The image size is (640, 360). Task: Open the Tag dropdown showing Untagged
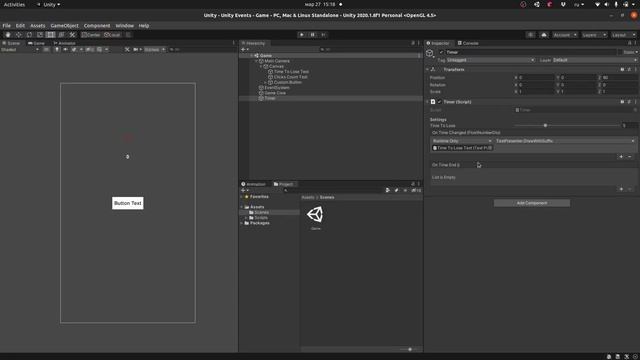(x=490, y=60)
